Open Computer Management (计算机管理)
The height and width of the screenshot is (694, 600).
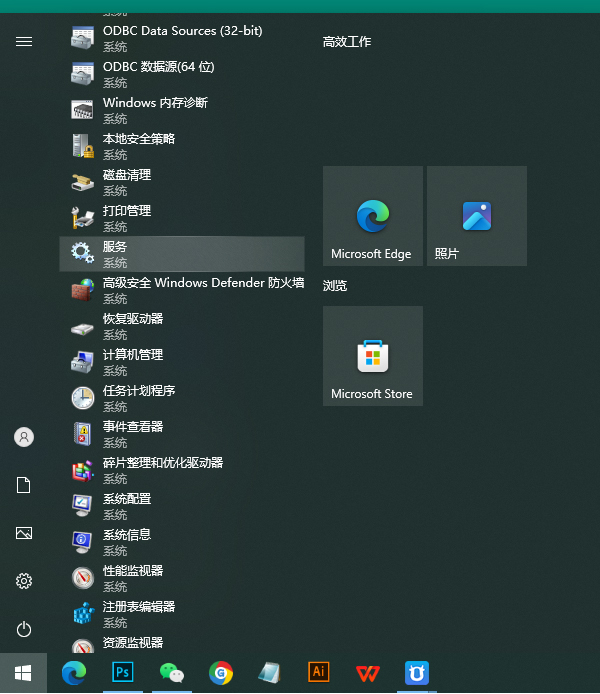coord(181,362)
